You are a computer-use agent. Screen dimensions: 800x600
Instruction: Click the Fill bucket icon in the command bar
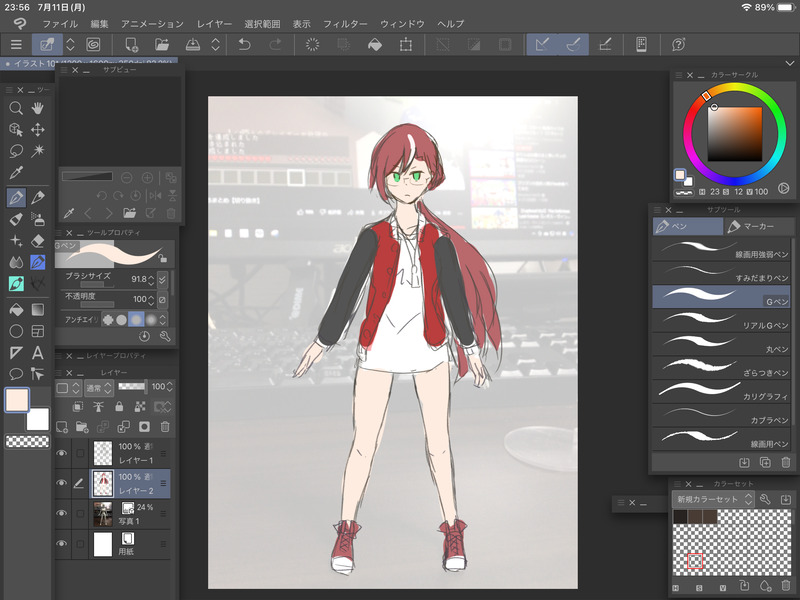tap(374, 44)
